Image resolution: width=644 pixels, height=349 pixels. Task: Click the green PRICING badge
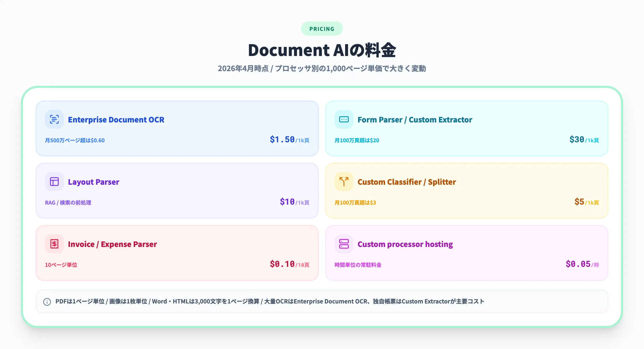tap(322, 29)
